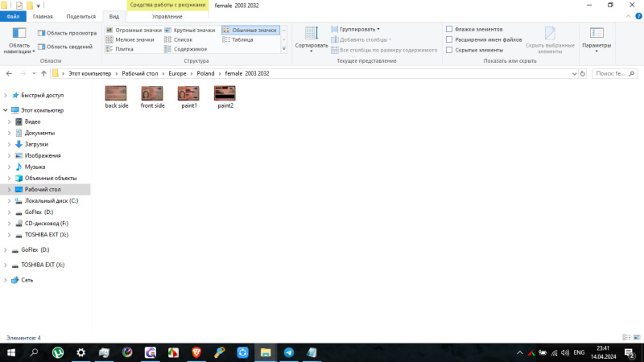Collapse the Этот компьютер tree node
644x362 pixels.
pyautogui.click(x=6, y=110)
